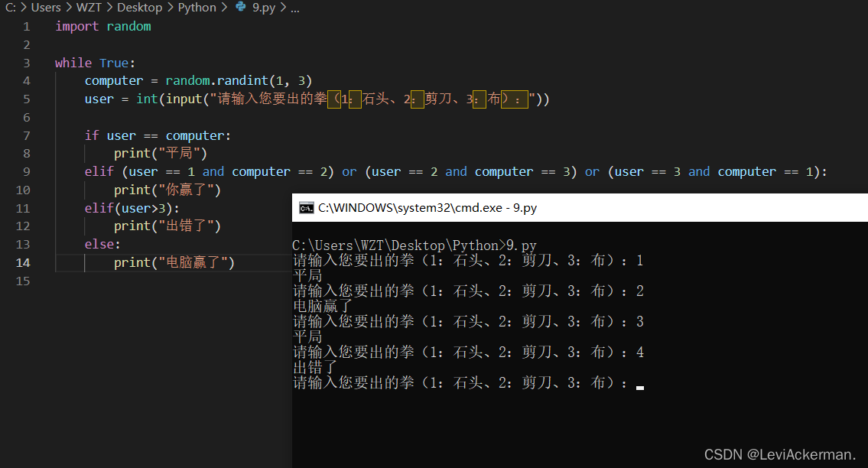
Task: Click the Users entry in the breadcrumb path
Action: point(46,8)
